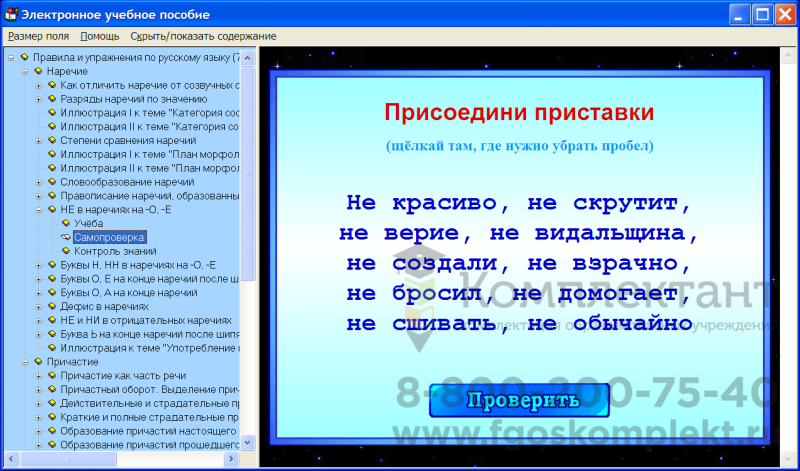Remove space in 'не домогает'
The image size is (800, 471).
point(550,293)
